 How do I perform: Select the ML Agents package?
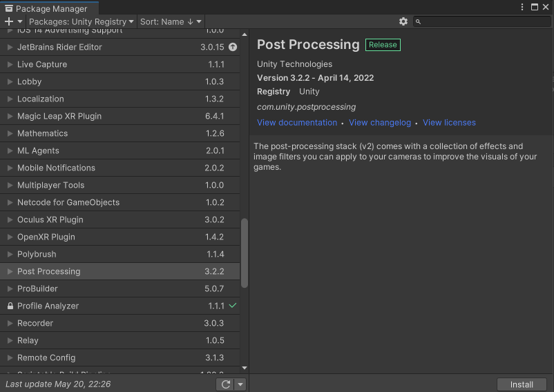pyautogui.click(x=120, y=150)
